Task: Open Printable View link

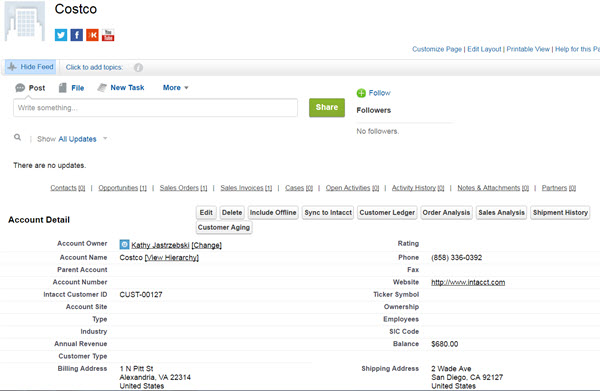Action: (528, 49)
